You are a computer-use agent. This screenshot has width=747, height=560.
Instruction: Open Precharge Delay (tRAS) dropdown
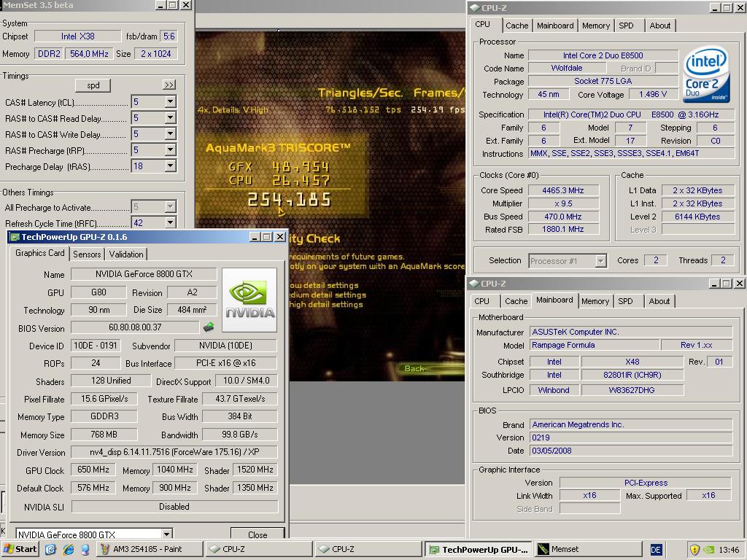(170, 166)
